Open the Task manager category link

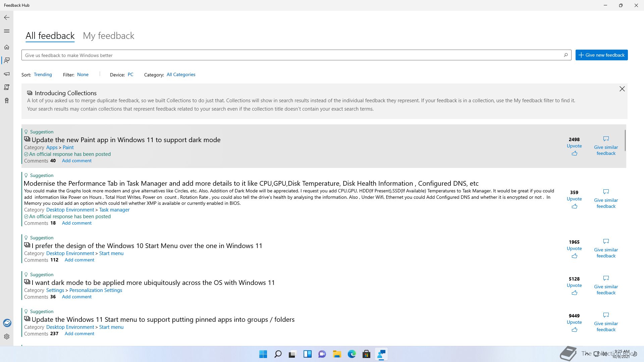pos(114,209)
